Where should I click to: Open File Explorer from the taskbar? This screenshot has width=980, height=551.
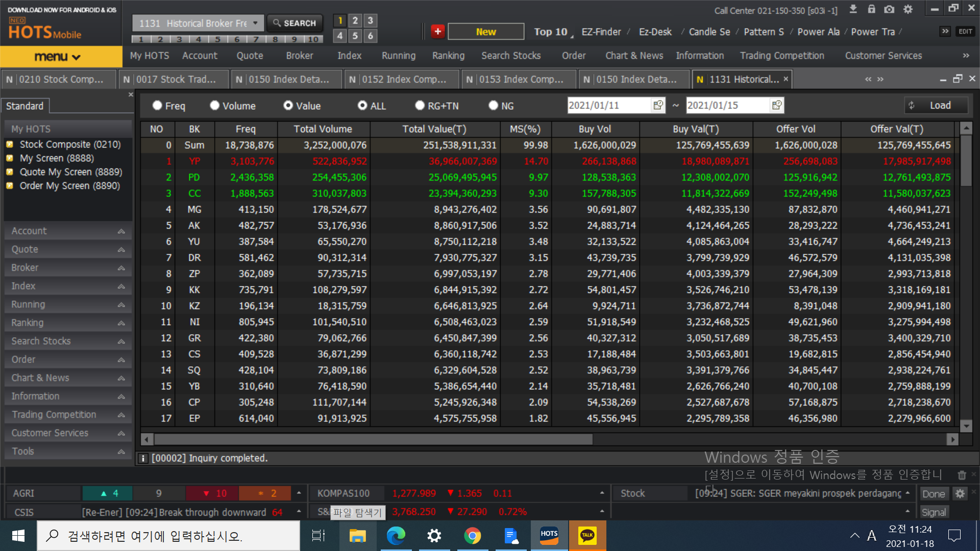(357, 536)
